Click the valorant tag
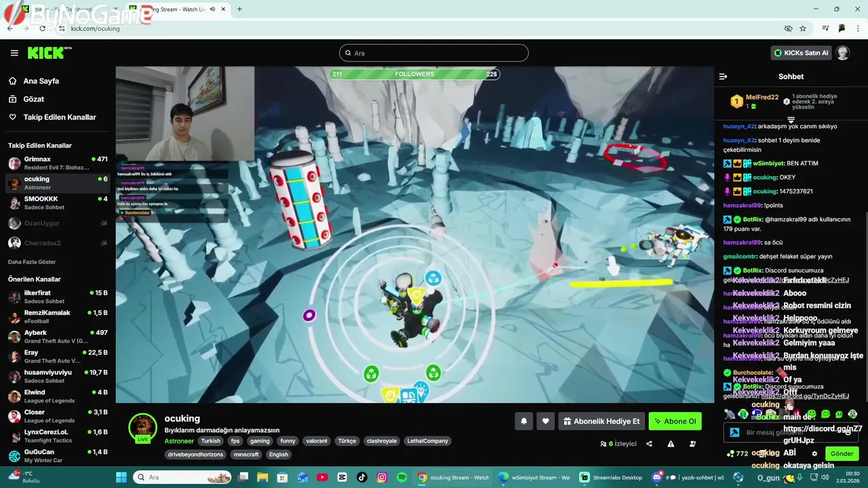 point(316,441)
